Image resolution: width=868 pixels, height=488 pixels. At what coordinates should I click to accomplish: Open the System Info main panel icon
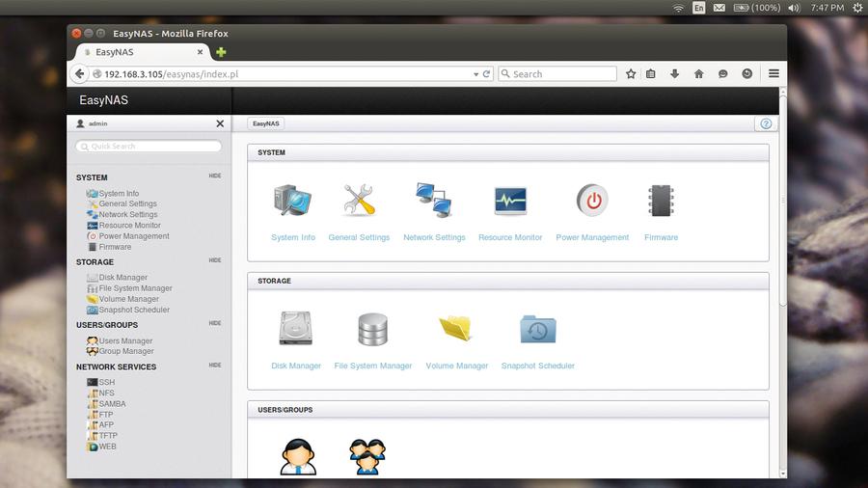coord(293,201)
